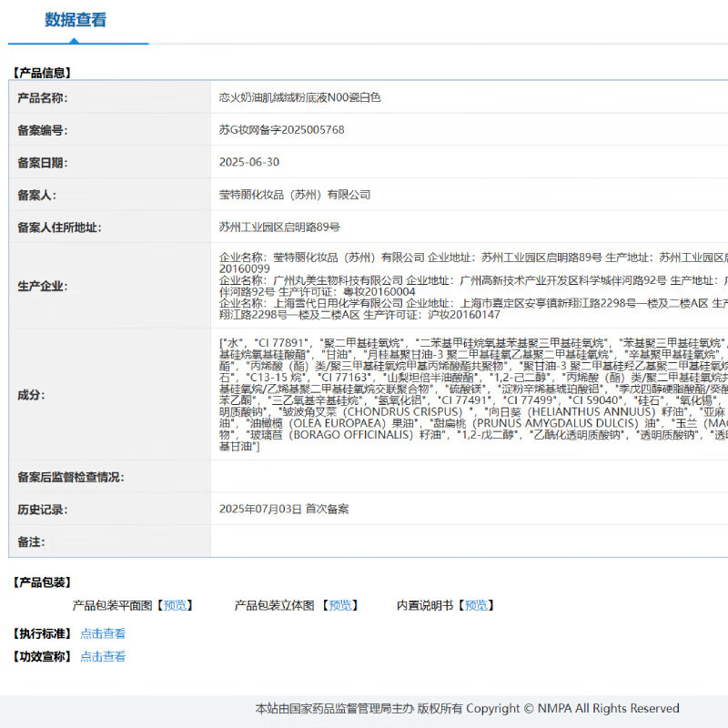This screenshot has height=728, width=728.
Task: Click 预览 next to 内置说明书
Action: (x=476, y=605)
